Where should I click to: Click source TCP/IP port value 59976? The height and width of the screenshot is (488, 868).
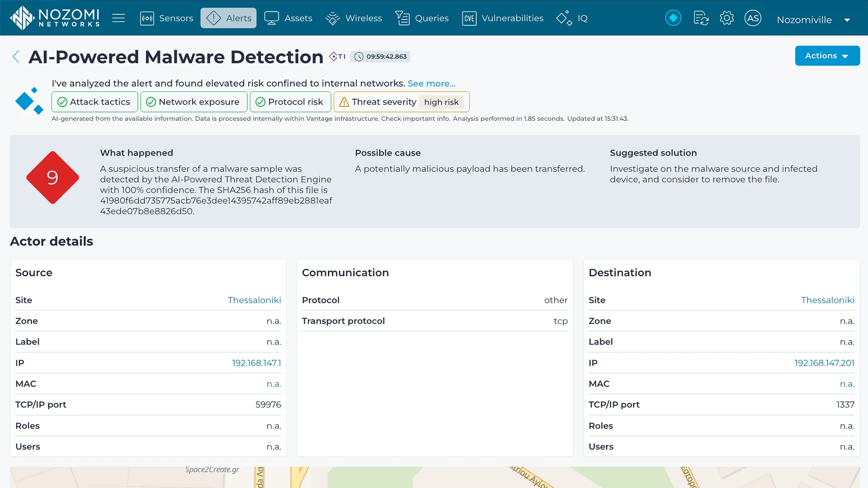[x=268, y=404]
